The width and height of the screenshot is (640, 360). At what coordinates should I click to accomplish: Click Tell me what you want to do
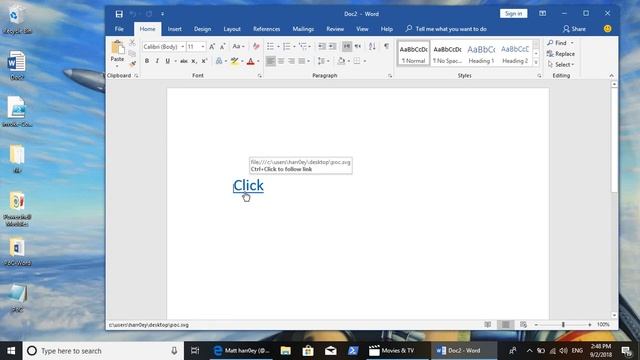tap(446, 29)
